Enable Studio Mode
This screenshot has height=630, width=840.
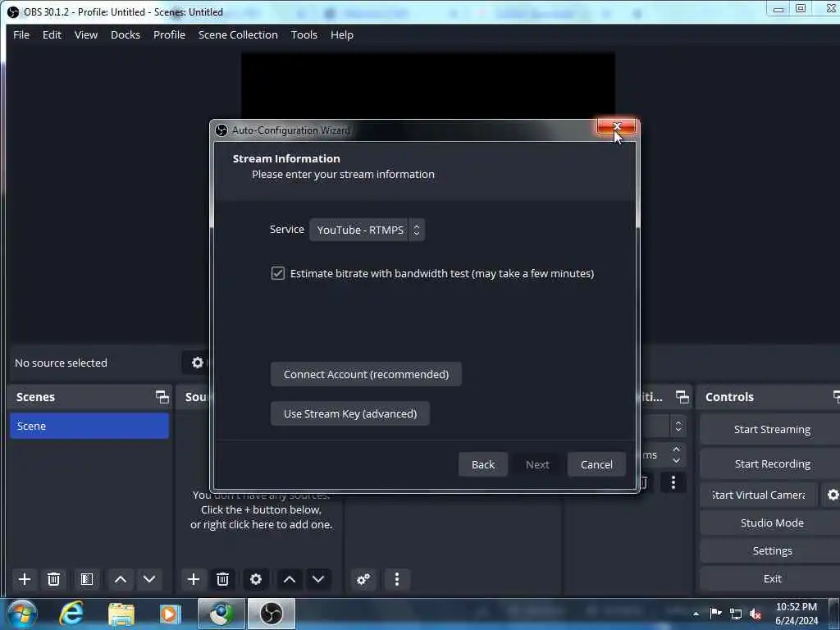[771, 523]
